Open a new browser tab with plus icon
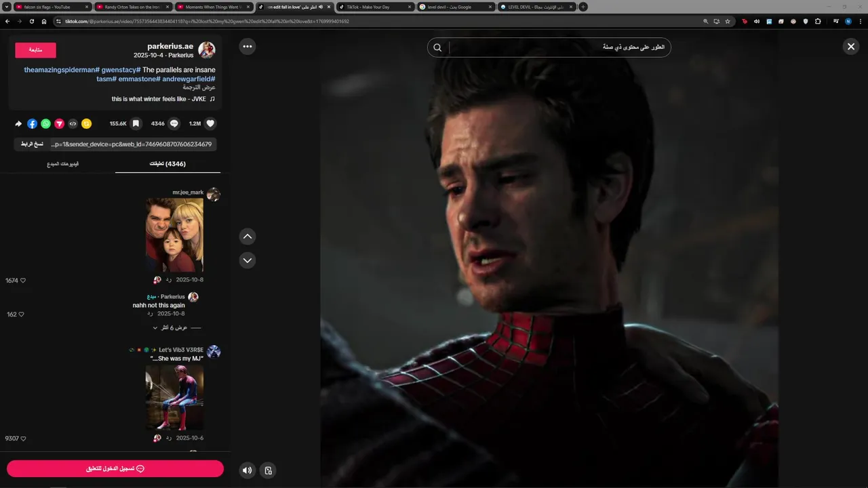This screenshot has width=868, height=488. [583, 7]
